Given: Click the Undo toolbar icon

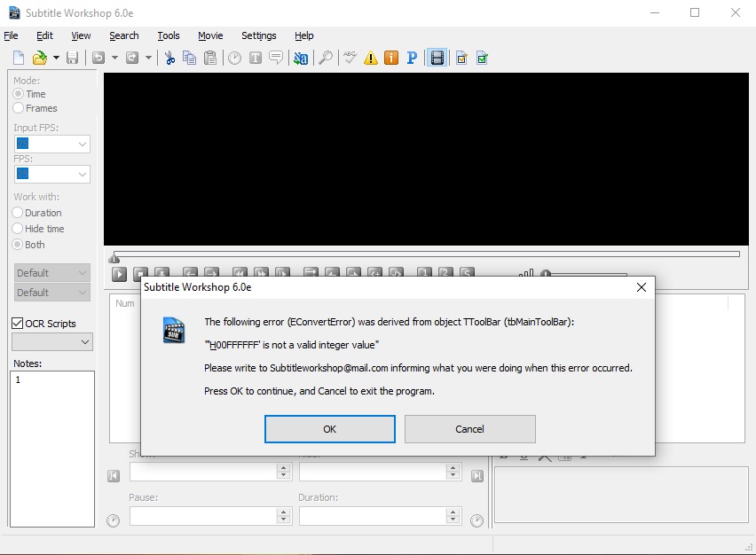Looking at the screenshot, I should [98, 58].
